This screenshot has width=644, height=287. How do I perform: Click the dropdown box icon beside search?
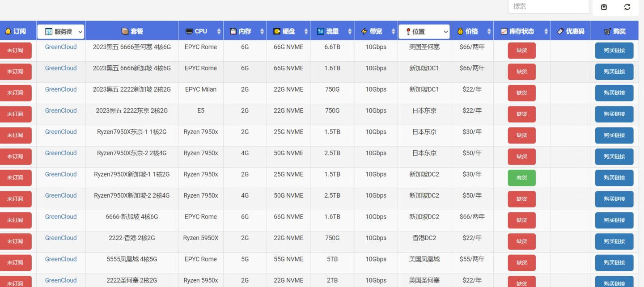[604, 7]
